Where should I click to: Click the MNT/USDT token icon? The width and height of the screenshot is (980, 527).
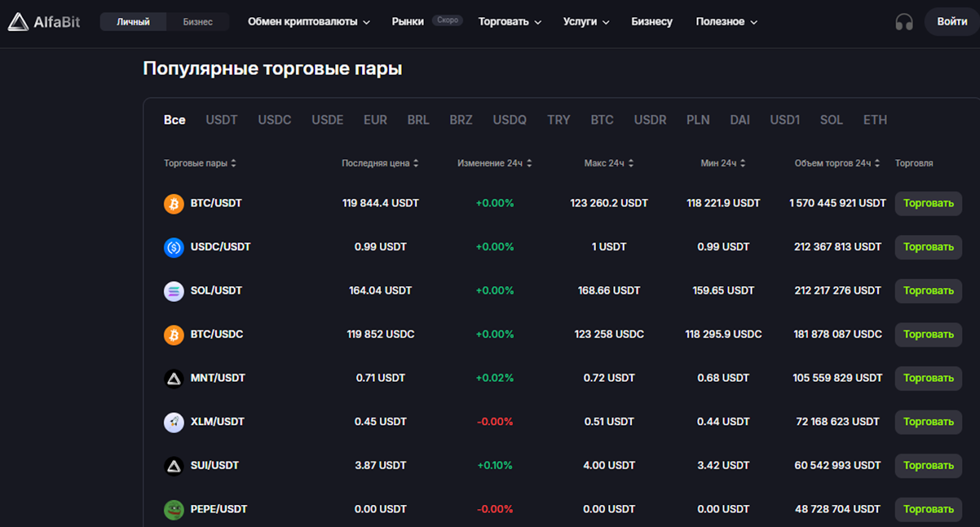[x=174, y=379]
